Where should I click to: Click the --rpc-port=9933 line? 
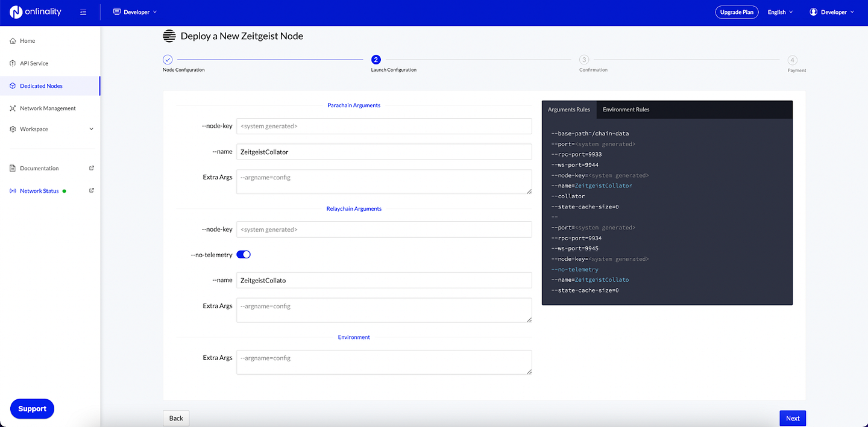tap(576, 155)
